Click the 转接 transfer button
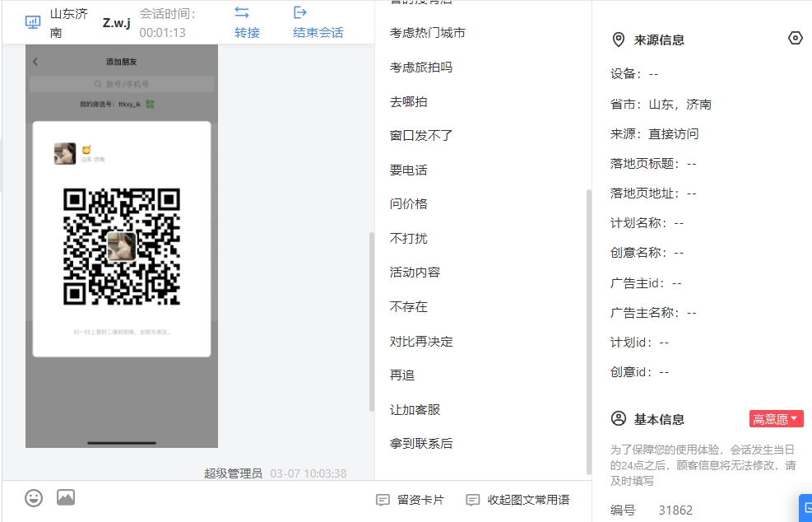The height and width of the screenshot is (522, 812). click(247, 21)
